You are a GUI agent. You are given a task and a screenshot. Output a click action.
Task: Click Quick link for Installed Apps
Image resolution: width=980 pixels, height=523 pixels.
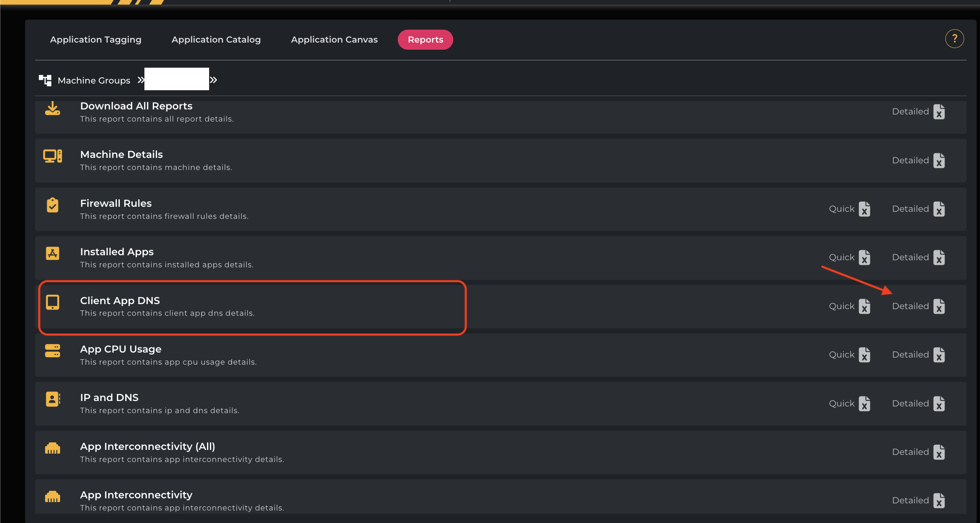[x=841, y=257]
